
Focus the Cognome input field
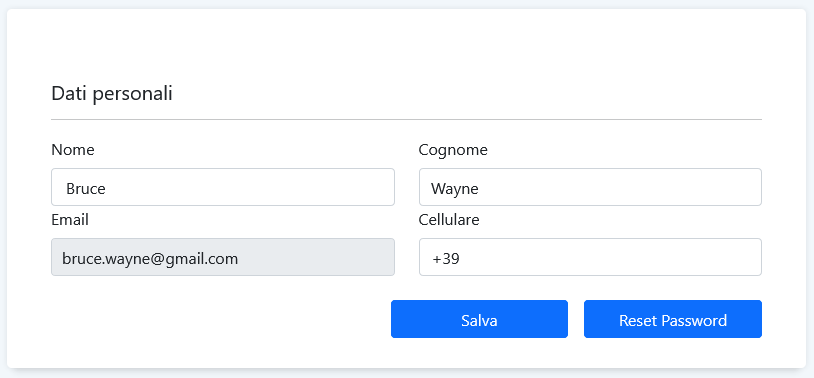(590, 187)
